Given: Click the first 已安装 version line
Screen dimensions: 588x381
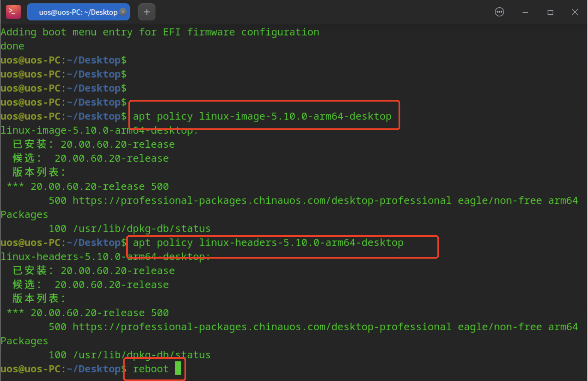Looking at the screenshot, I should click(x=94, y=144).
